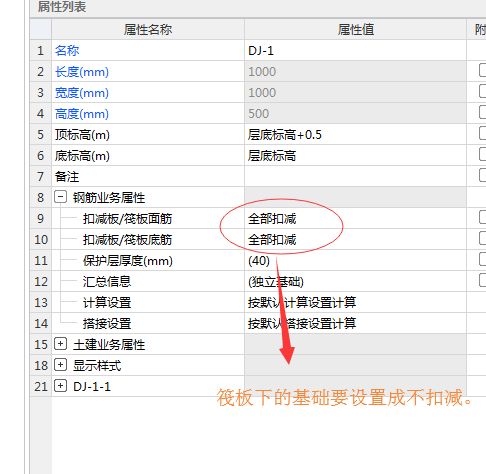Tick the checkbox in the 顶标高(m) row
This screenshot has height=474, width=486.
click(x=482, y=134)
